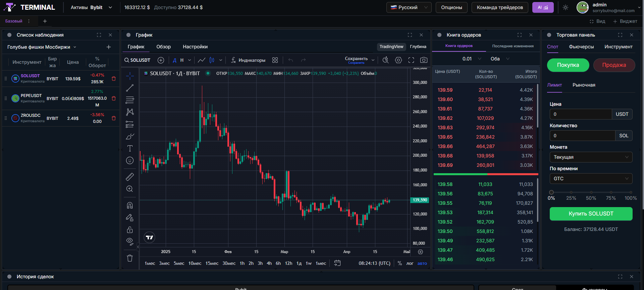
Task: Click the Price input field
Action: tap(581, 114)
